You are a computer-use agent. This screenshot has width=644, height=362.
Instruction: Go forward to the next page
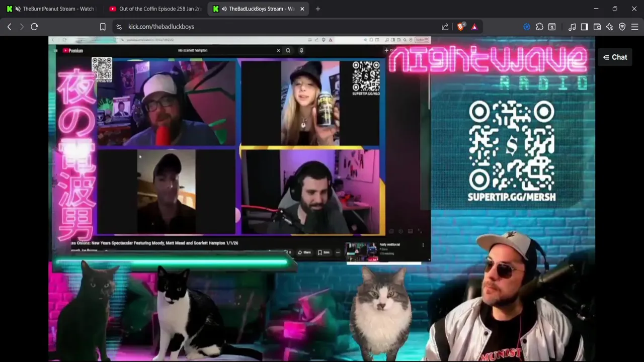(22, 27)
